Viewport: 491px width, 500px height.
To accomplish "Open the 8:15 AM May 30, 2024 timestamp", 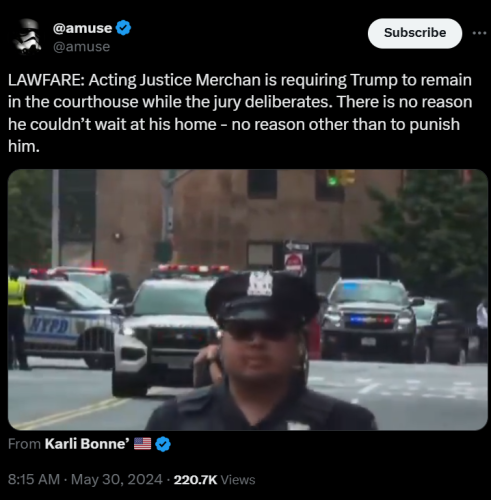I will [x=85, y=480].
